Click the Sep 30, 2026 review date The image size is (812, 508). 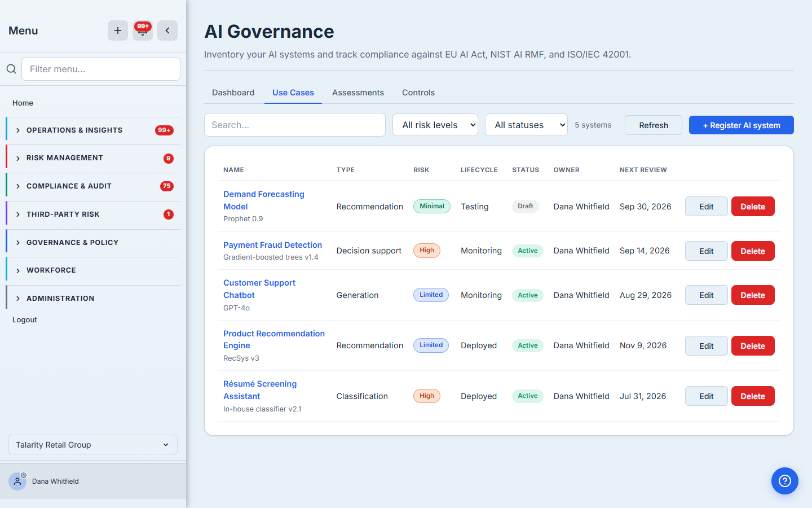click(646, 207)
